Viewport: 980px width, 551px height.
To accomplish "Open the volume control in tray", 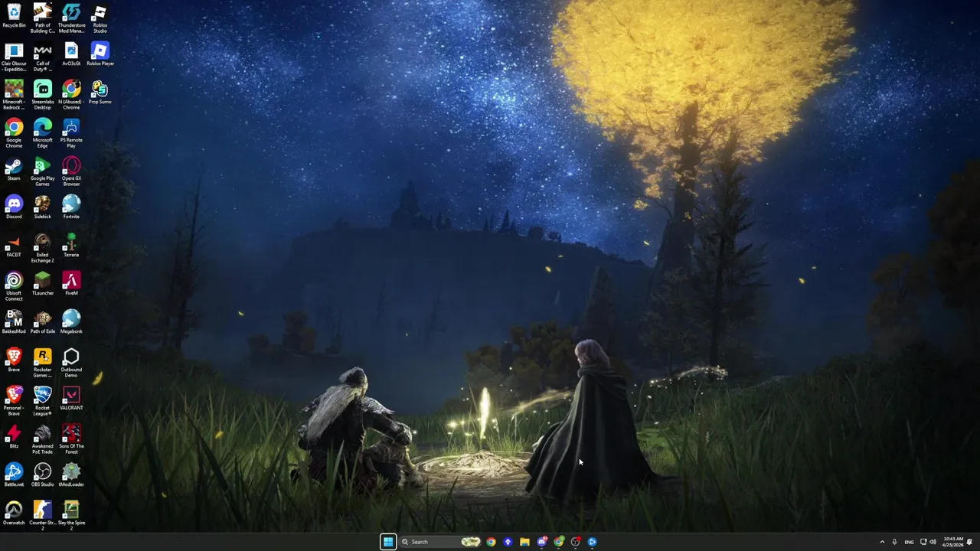I will [x=933, y=542].
